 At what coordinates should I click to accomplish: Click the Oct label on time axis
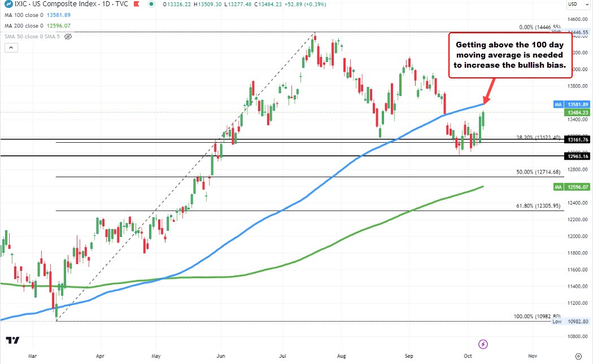pos(468,356)
